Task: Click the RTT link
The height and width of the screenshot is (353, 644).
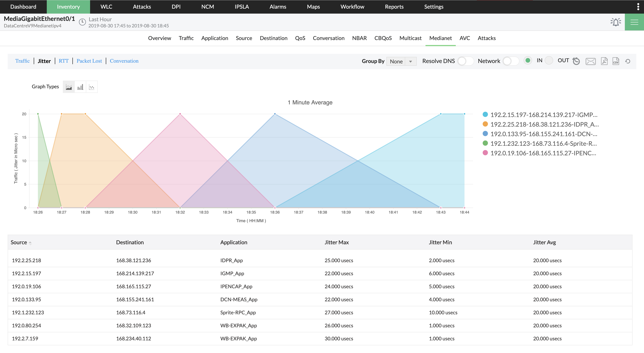Action: pos(64,61)
